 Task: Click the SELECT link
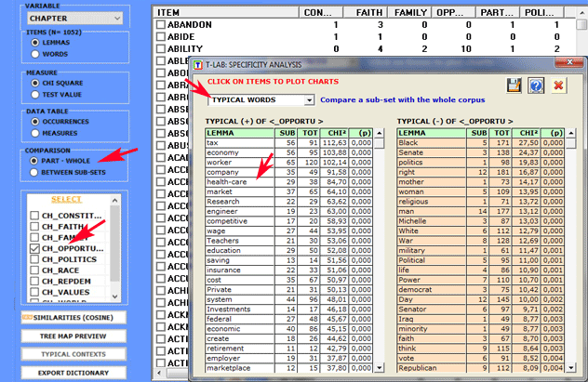[x=66, y=199]
